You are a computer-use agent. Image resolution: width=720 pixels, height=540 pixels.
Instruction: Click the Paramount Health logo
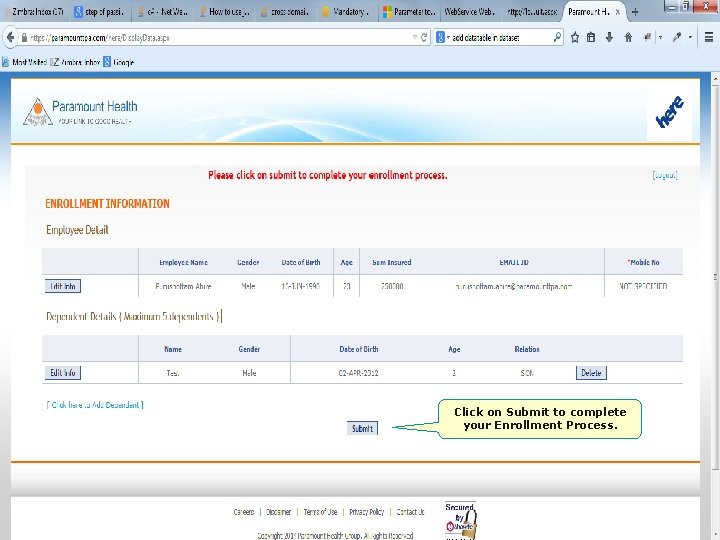(x=80, y=112)
